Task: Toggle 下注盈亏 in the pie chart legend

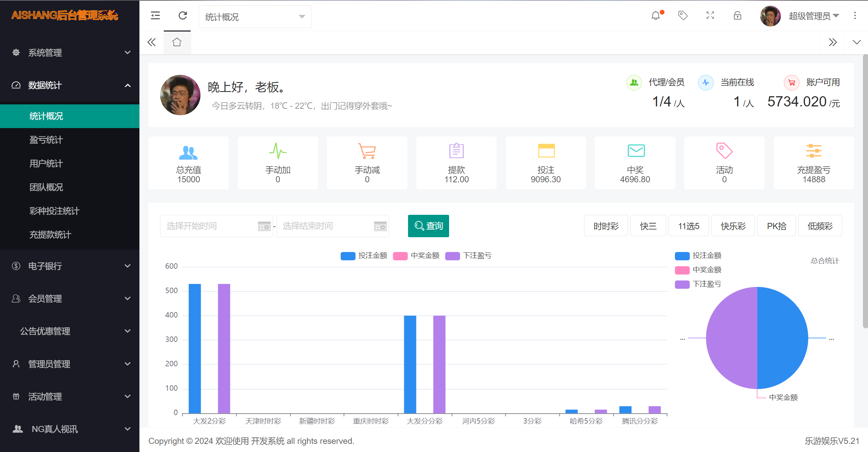Action: [698, 284]
